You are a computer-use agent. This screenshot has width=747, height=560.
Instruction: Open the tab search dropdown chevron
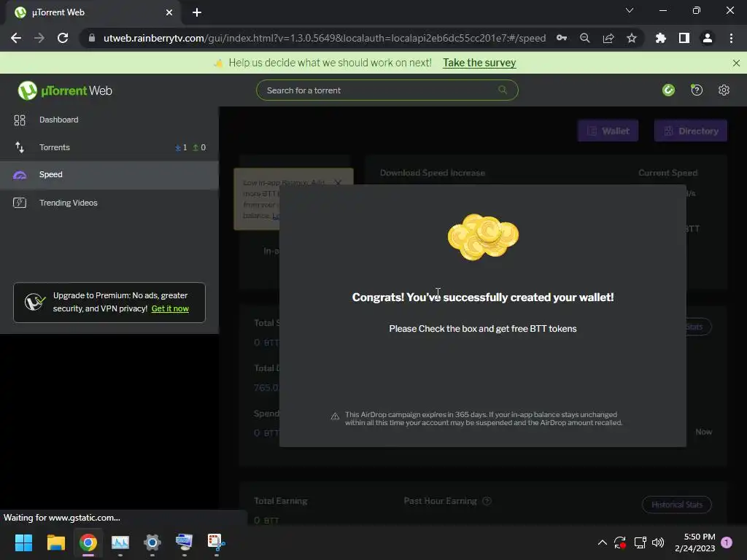pyautogui.click(x=630, y=10)
